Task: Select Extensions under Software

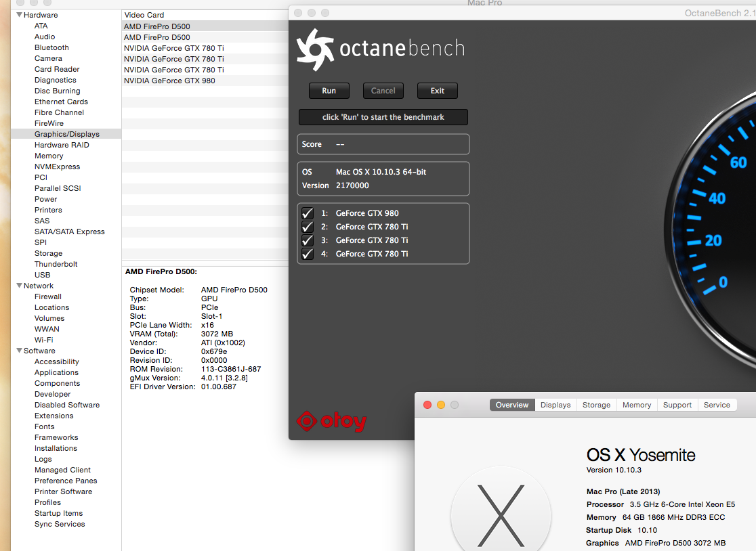Action: (x=54, y=416)
